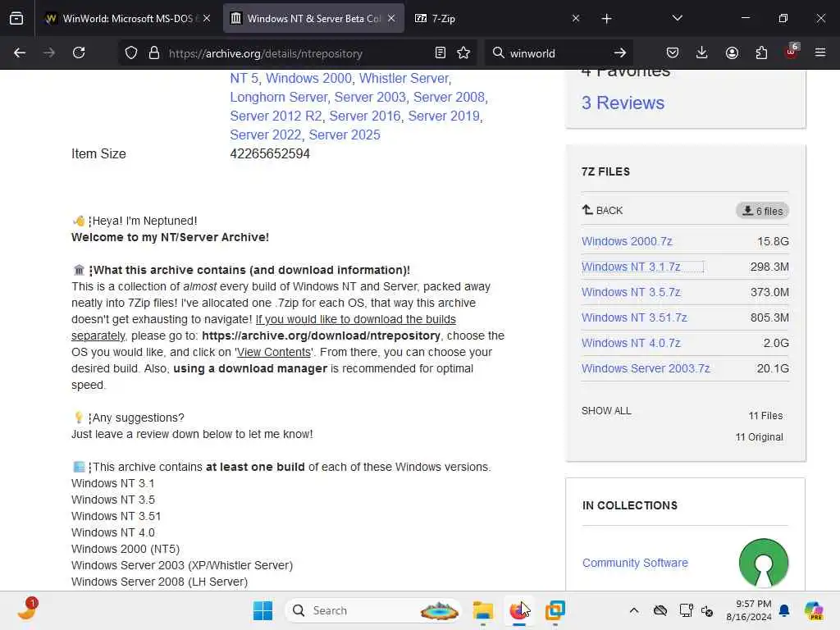Open the Longhorn Server topic link
This screenshot has width=840, height=630.
(279, 97)
